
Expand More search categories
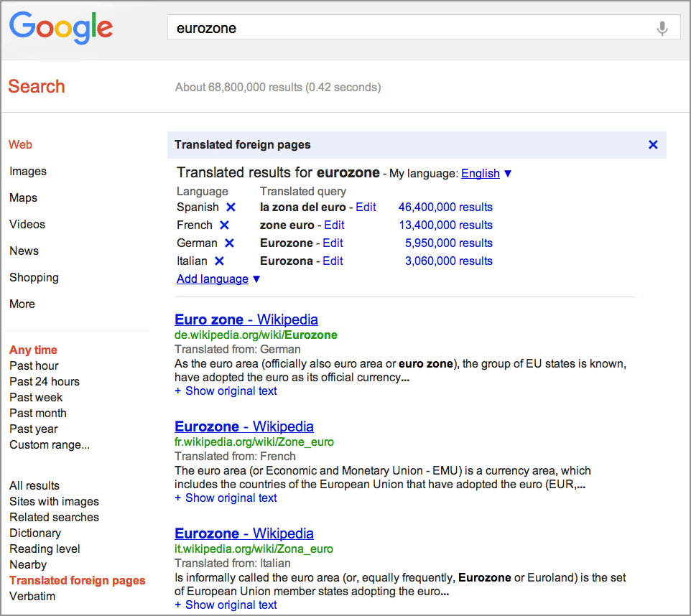pos(22,304)
